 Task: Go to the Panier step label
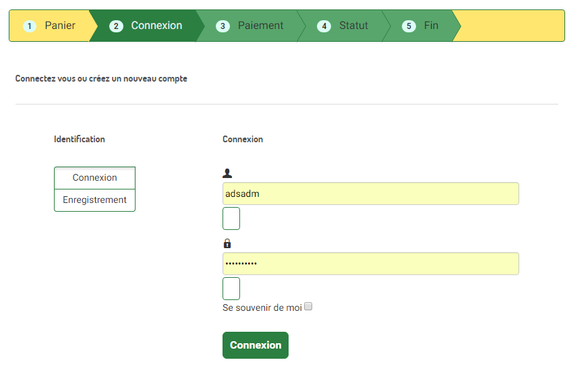pos(60,26)
